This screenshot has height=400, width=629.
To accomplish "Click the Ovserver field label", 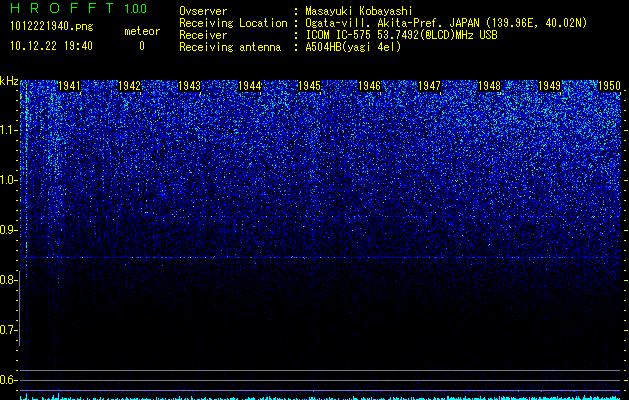I will coord(203,11).
